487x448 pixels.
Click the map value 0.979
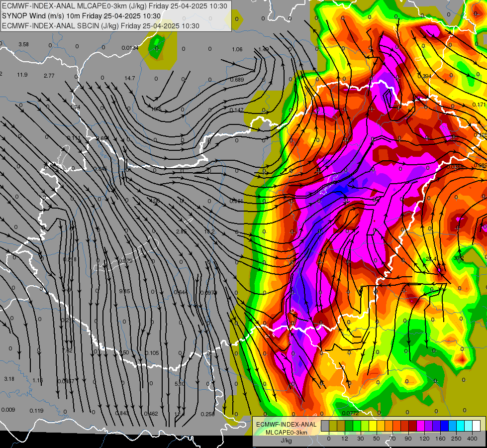(125, 261)
